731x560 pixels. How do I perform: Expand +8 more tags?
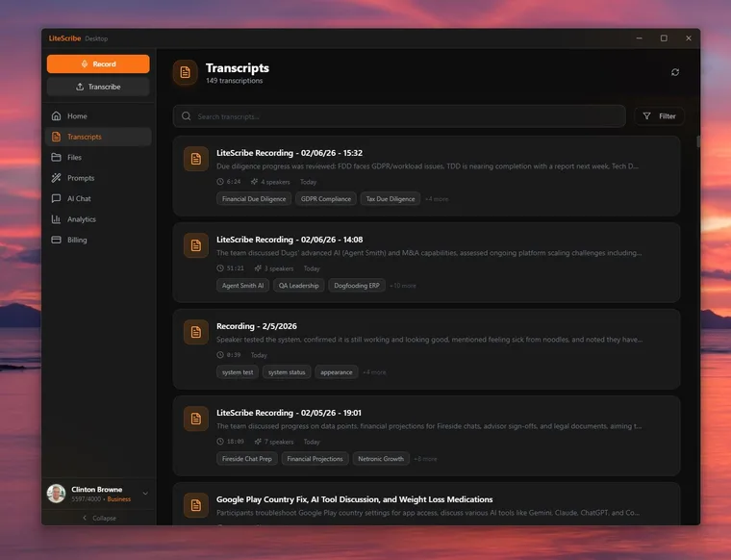(425, 459)
